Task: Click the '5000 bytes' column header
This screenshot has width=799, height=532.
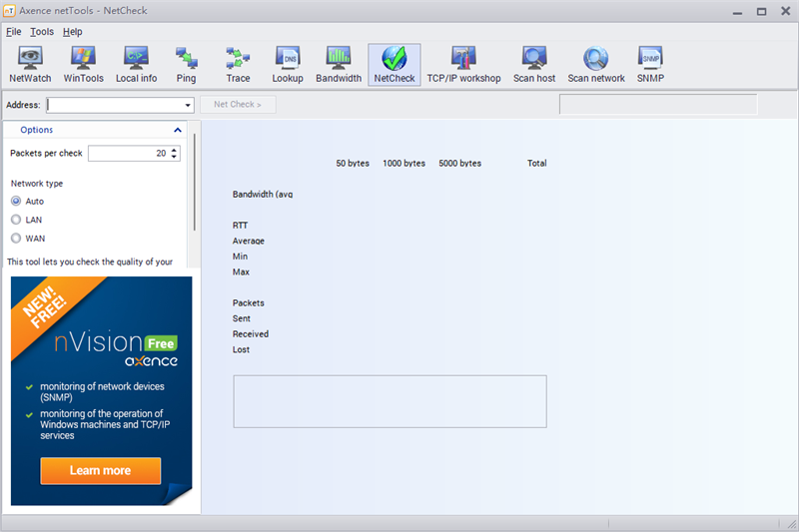Action: click(x=460, y=164)
